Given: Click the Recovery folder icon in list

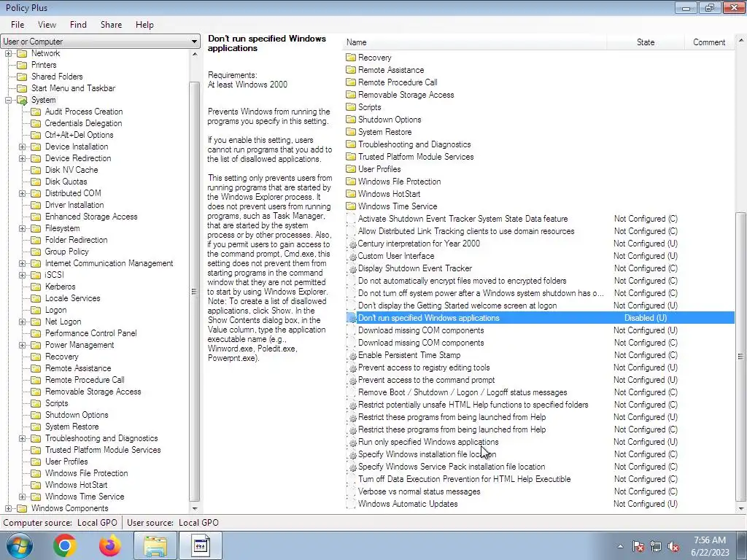Looking at the screenshot, I should click(351, 57).
